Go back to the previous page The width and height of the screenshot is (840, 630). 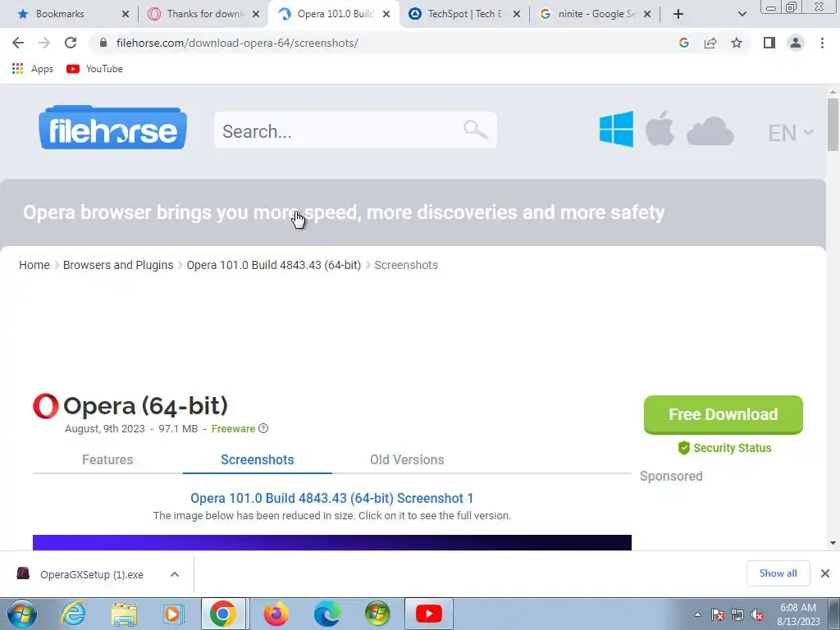click(18, 43)
